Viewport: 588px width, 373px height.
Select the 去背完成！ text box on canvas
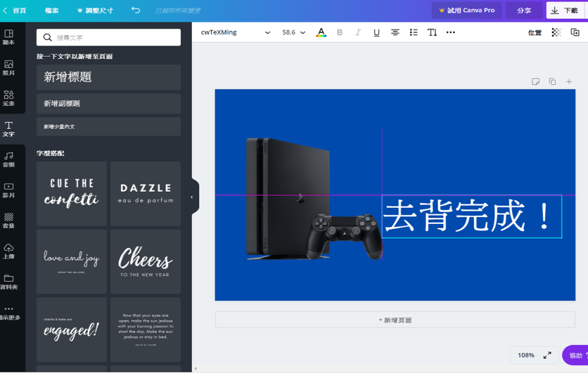point(472,216)
